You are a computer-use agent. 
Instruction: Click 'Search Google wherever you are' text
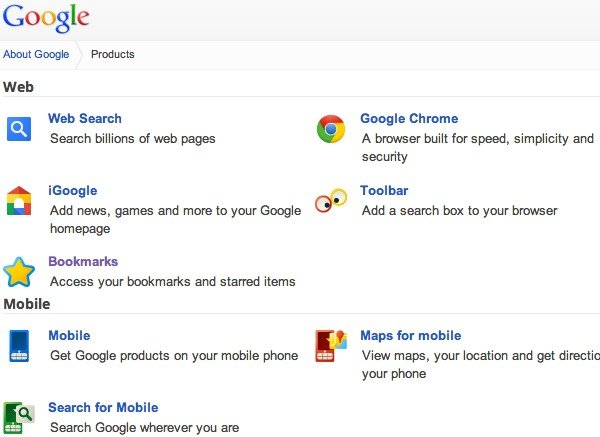[x=145, y=427]
